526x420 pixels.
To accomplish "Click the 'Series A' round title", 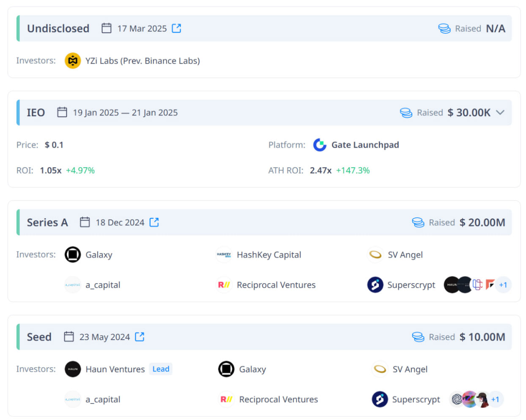I will point(47,222).
